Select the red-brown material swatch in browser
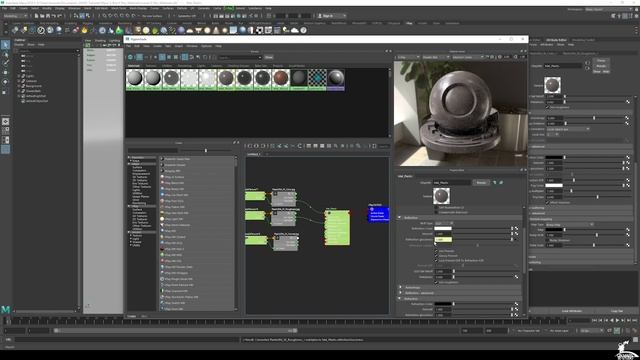640x360 pixels. (x=281, y=79)
